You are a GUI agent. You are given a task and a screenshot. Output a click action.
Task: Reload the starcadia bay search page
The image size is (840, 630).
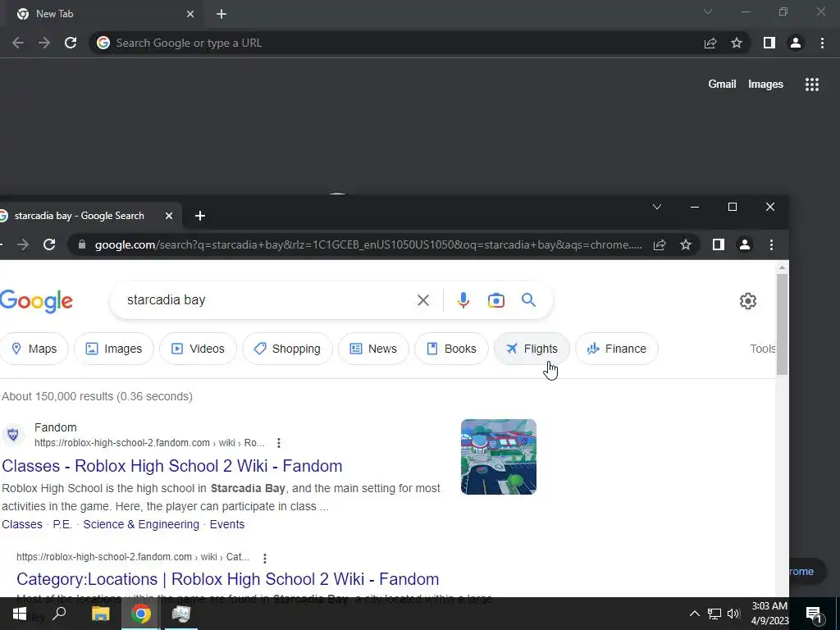click(x=49, y=244)
